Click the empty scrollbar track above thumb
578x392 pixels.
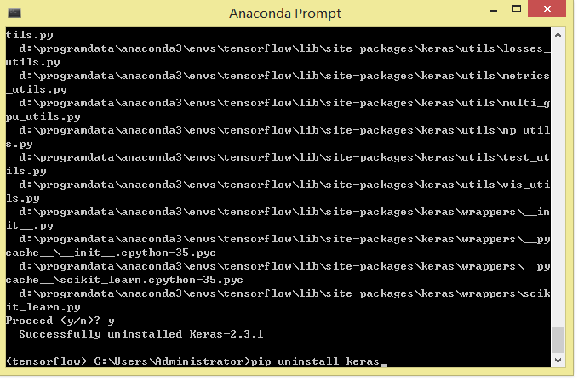click(x=558, y=184)
